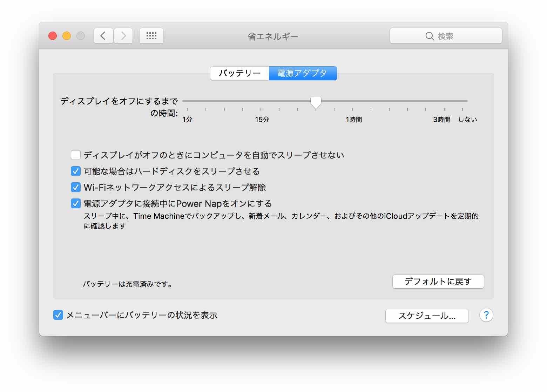This screenshot has height=392, width=547.
Task: Disable the Power Nap checkbox
Action: [76, 203]
